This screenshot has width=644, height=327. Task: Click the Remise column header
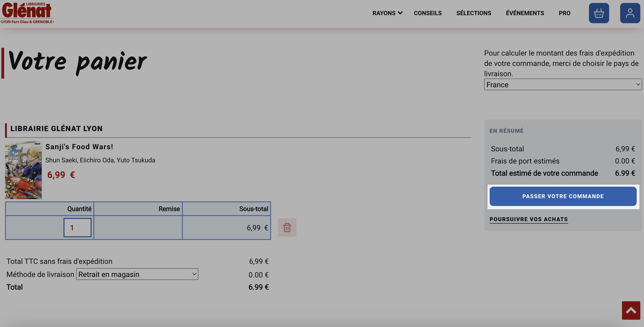click(x=138, y=209)
